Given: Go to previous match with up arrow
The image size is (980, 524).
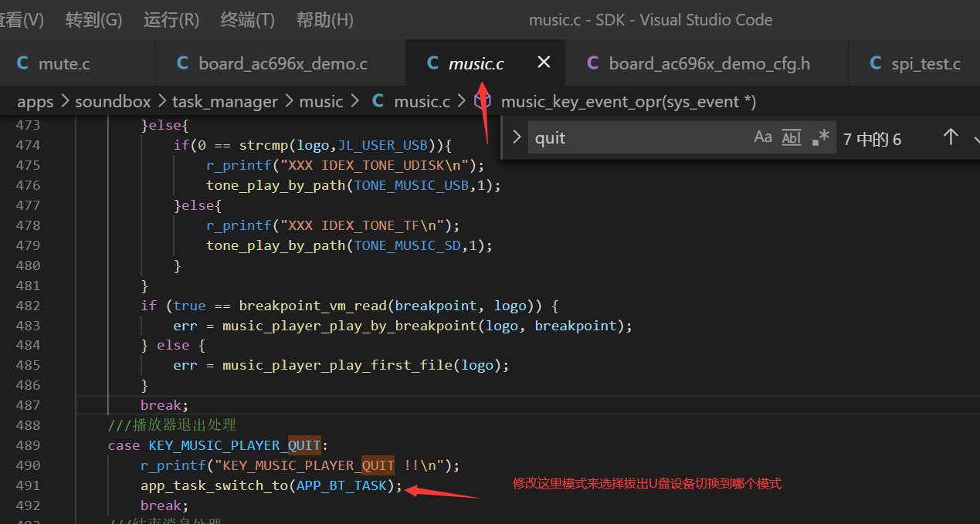Looking at the screenshot, I should (951, 137).
